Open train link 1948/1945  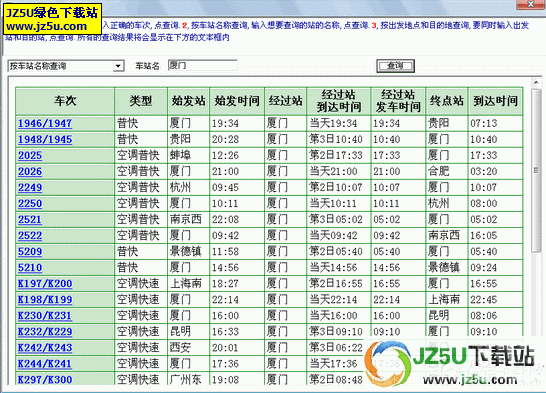click(x=45, y=139)
